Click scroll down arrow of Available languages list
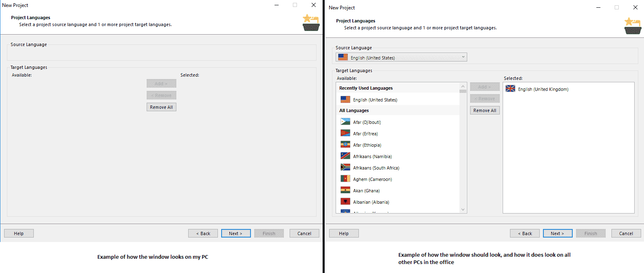644x273 pixels. pyautogui.click(x=463, y=209)
